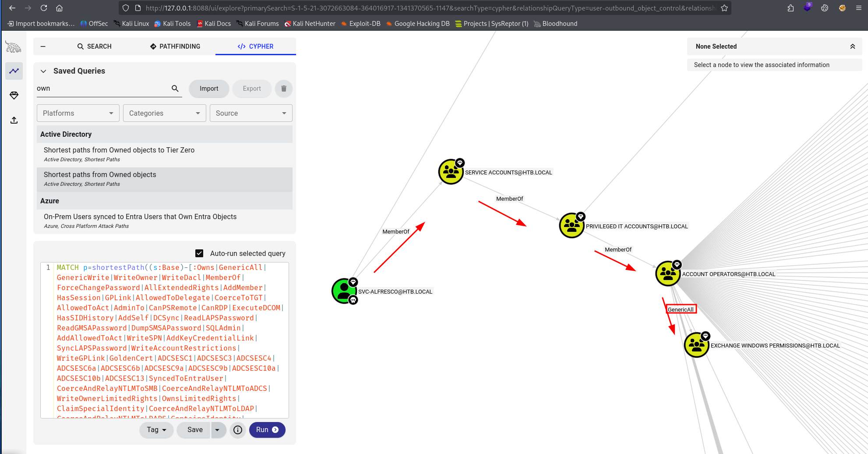Screen dimensions: 868x454
Task: Collapse the panel with the minus toggle
Action: (x=42, y=46)
